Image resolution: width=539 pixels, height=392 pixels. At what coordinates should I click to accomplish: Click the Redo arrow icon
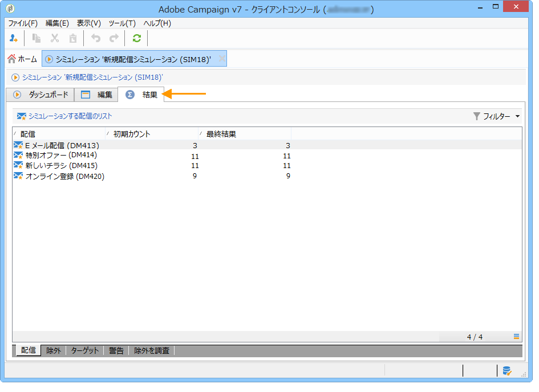(114, 38)
